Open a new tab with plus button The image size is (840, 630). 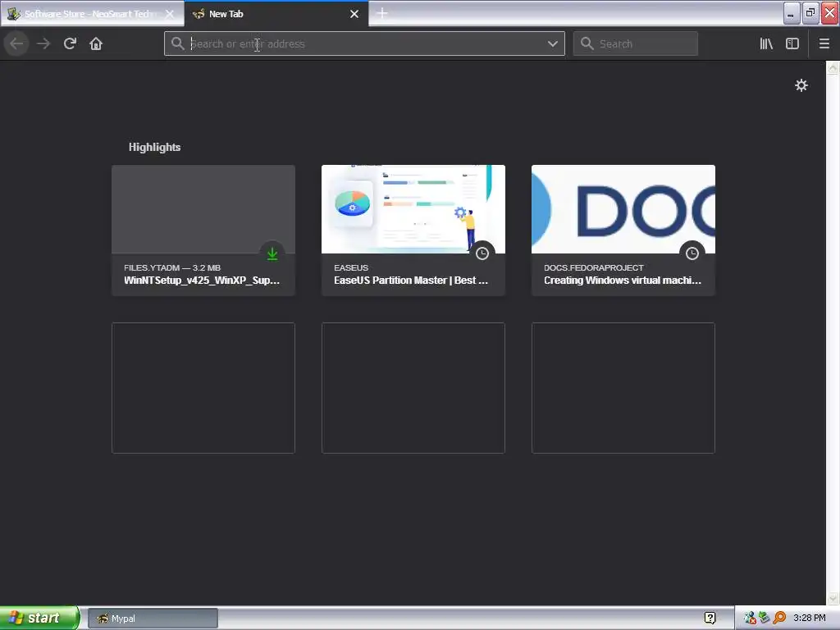[x=382, y=13]
